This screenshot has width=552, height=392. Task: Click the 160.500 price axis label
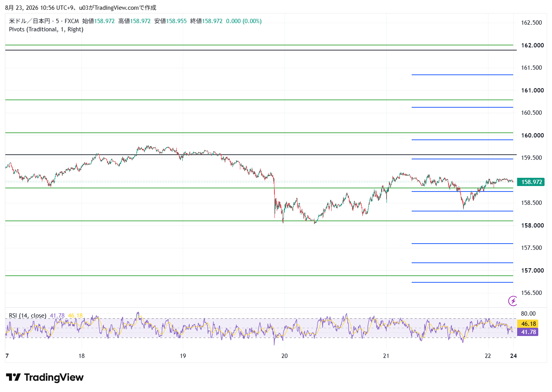pos(532,113)
